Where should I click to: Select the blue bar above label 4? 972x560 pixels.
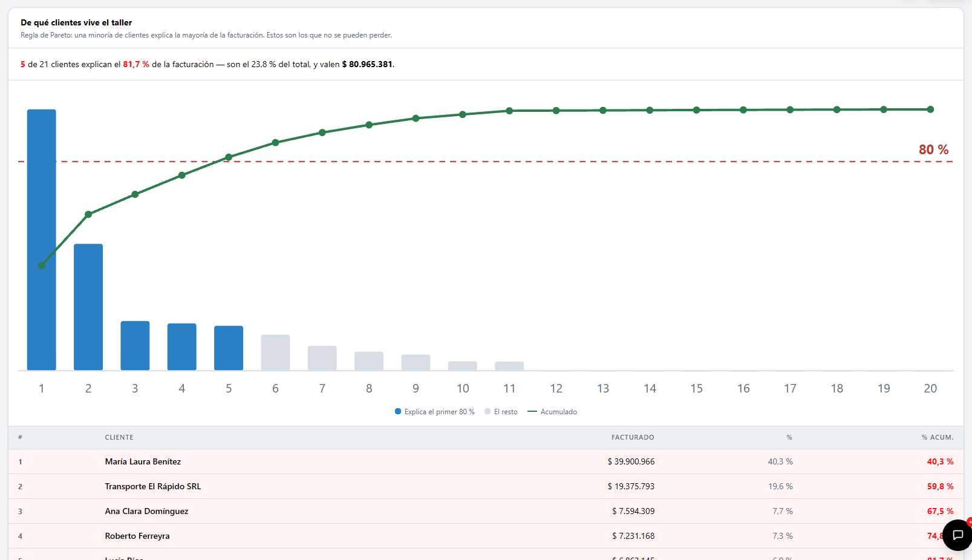tap(182, 347)
